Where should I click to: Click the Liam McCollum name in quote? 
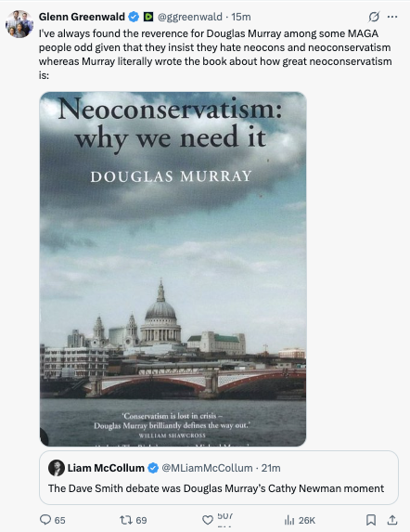(106, 468)
